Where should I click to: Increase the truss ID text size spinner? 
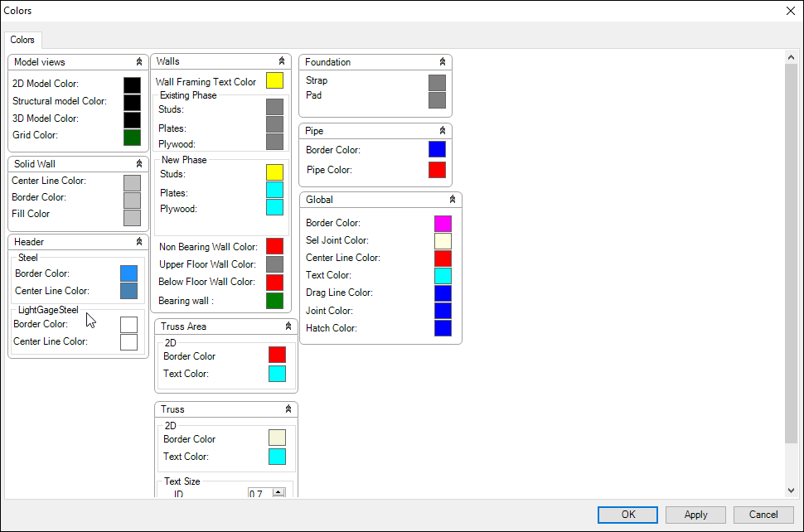[x=278, y=491]
